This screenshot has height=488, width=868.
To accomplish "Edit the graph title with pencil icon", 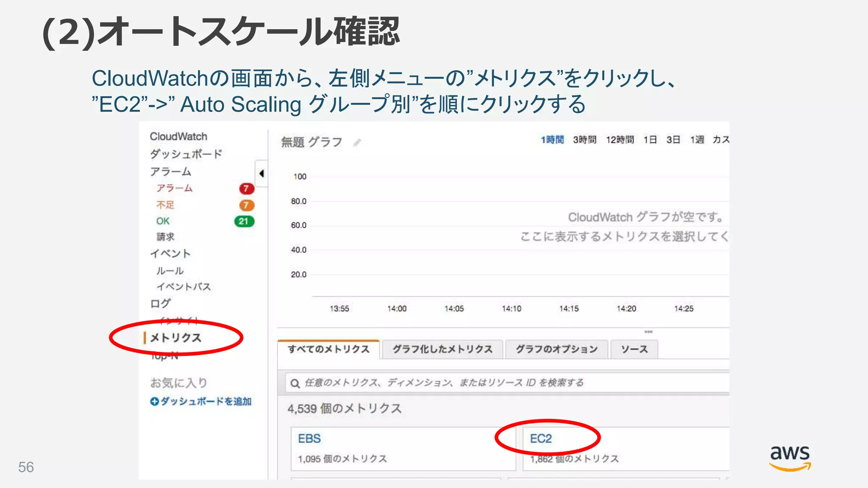I will 357,143.
